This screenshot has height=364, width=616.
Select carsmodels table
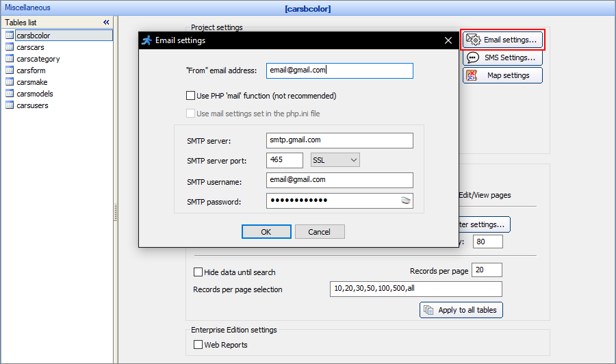click(x=35, y=94)
